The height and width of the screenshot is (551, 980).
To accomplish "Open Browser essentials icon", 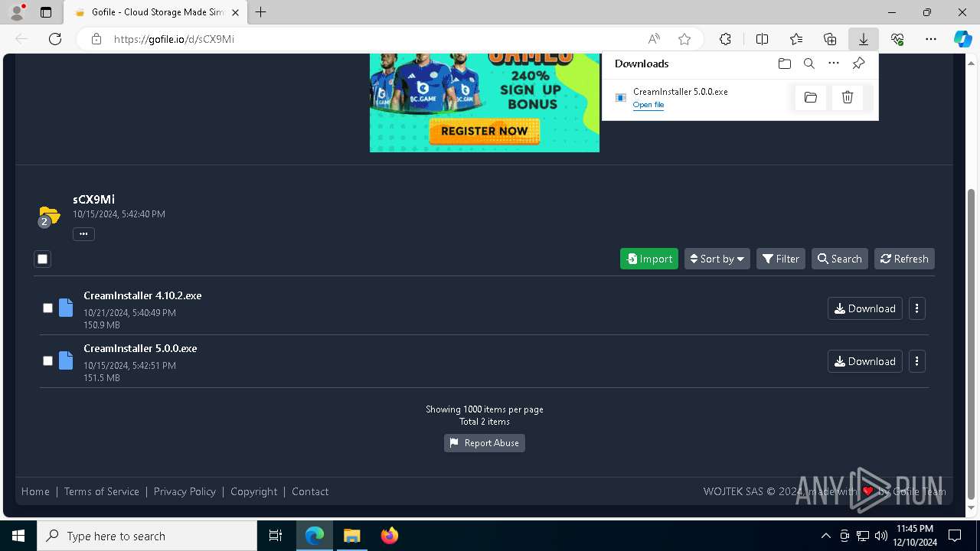I will (x=897, y=39).
